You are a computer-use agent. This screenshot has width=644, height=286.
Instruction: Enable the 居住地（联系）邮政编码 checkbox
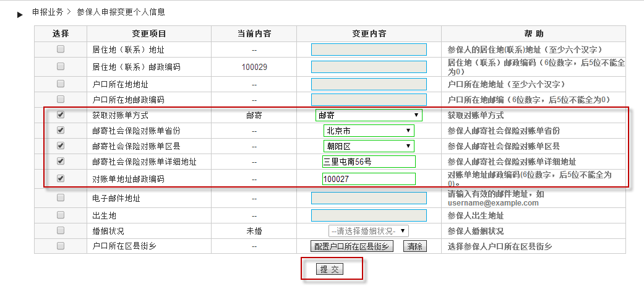(61, 66)
